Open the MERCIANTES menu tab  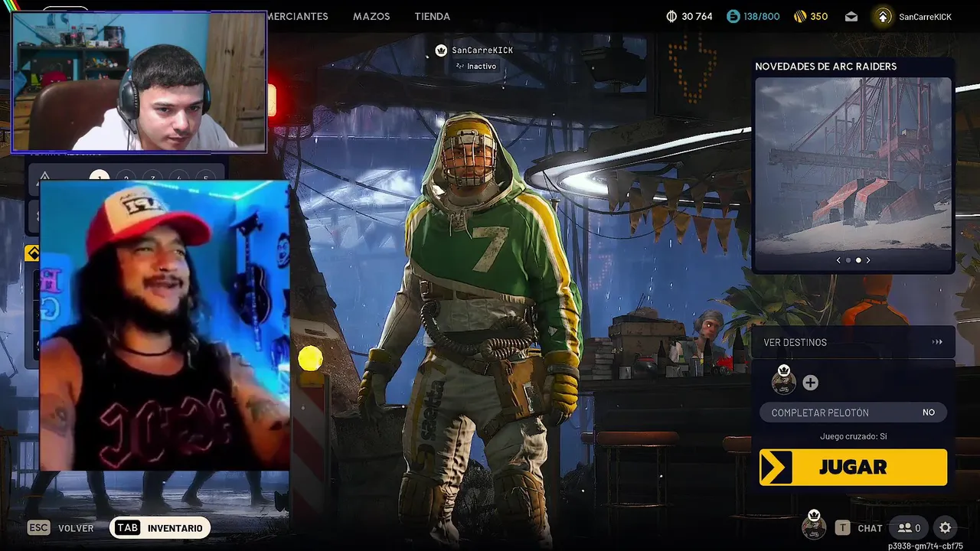coord(297,16)
